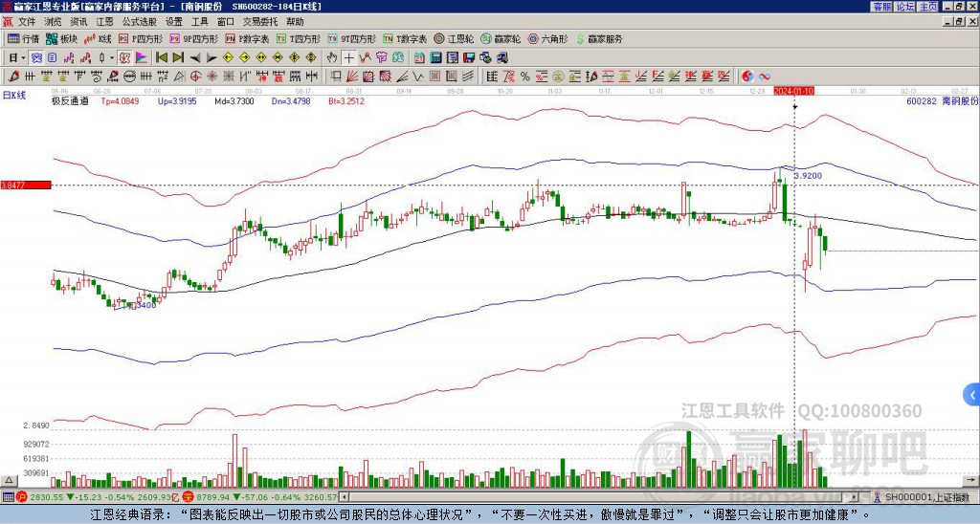The height and width of the screenshot is (524, 980).
Task: Open the 板块 sector view
Action: [61, 38]
